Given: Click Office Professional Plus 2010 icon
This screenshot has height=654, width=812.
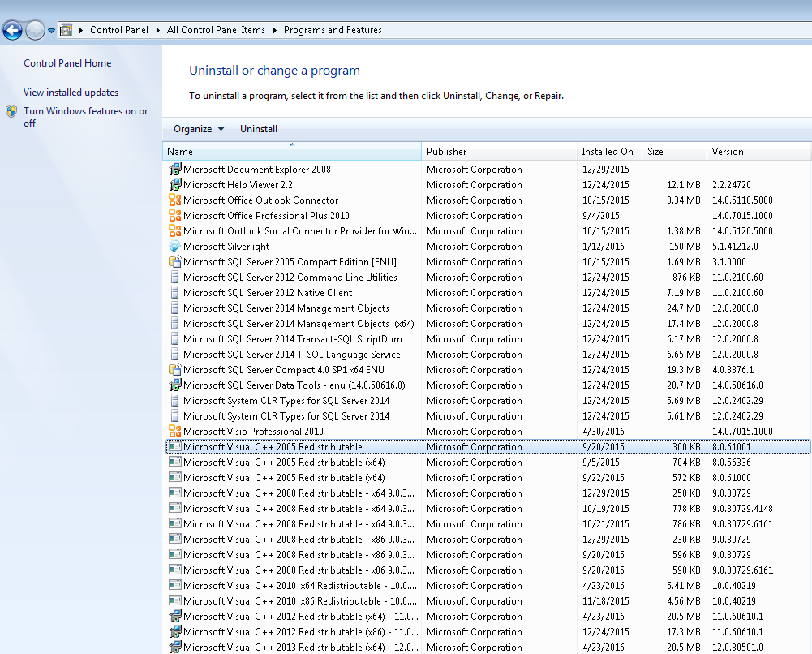Looking at the screenshot, I should [x=175, y=215].
